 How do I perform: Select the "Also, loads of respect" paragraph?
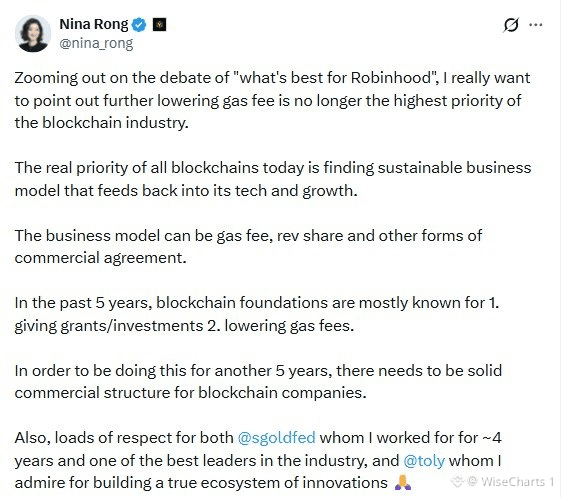[258, 460]
